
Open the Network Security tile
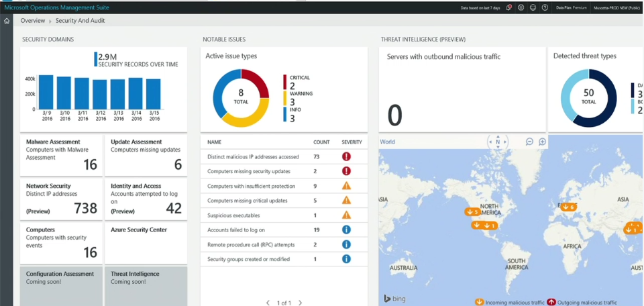pyautogui.click(x=62, y=198)
